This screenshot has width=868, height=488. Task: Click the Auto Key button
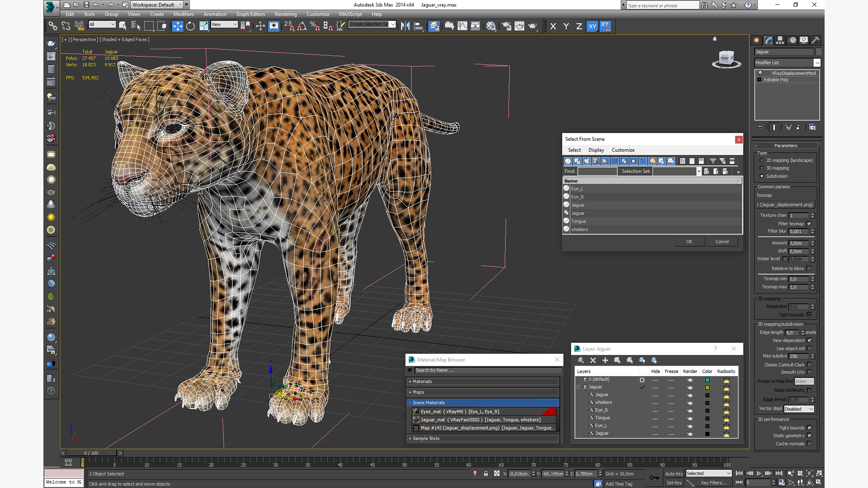(674, 474)
